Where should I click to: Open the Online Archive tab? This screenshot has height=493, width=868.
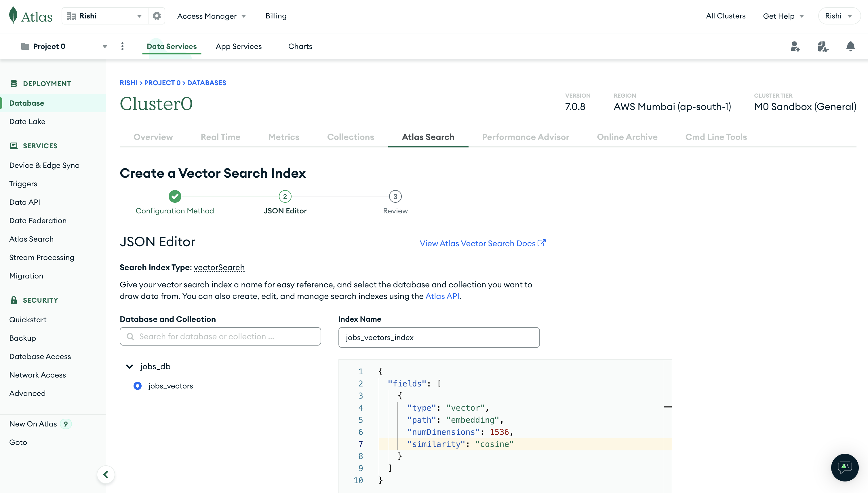click(627, 137)
